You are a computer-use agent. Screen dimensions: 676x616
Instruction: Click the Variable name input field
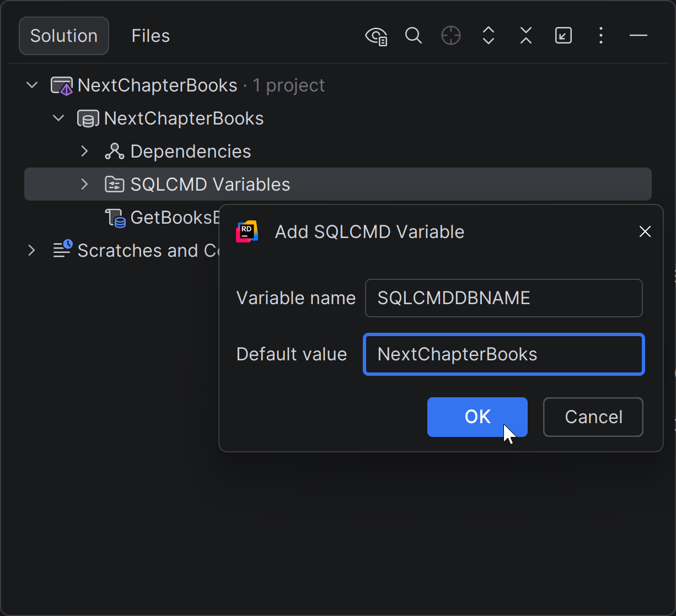click(503, 298)
